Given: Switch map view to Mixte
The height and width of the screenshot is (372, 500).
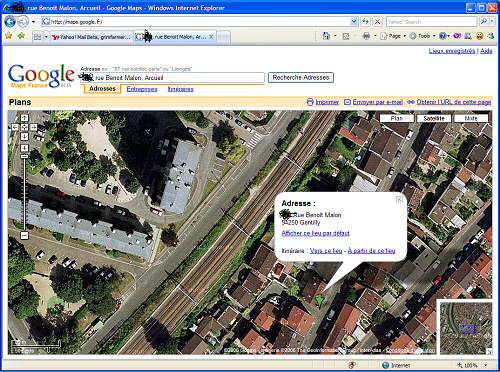Looking at the screenshot, I should [471, 118].
